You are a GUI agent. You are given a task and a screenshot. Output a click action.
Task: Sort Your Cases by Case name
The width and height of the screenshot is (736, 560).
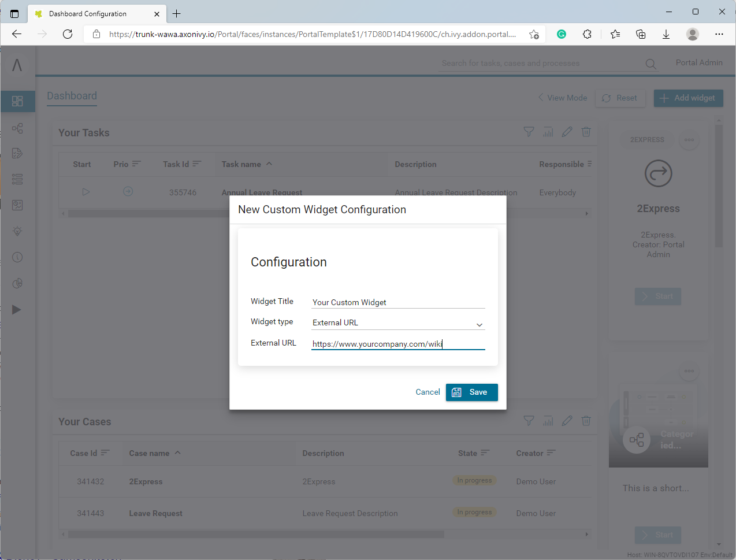[x=150, y=454]
